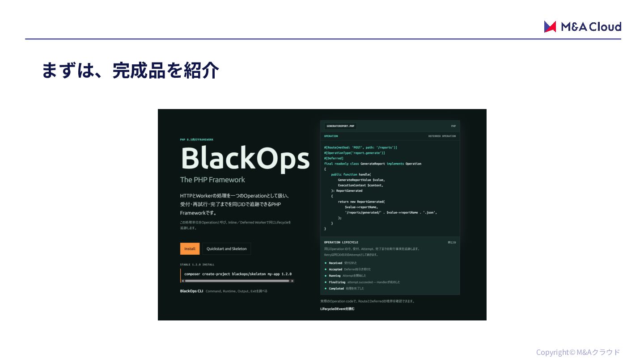Click "Command、Runtime、Output、Exitを調べる" description text
The image size is (644, 362).
point(237,291)
